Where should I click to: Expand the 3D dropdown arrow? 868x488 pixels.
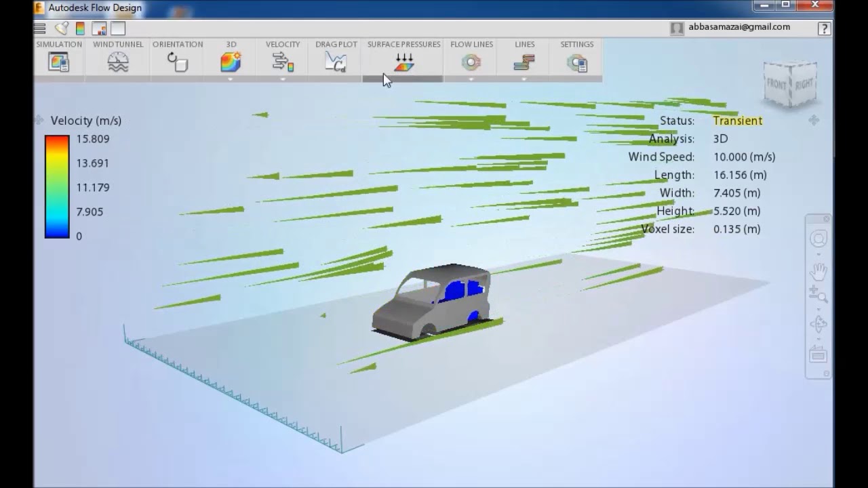click(x=231, y=79)
